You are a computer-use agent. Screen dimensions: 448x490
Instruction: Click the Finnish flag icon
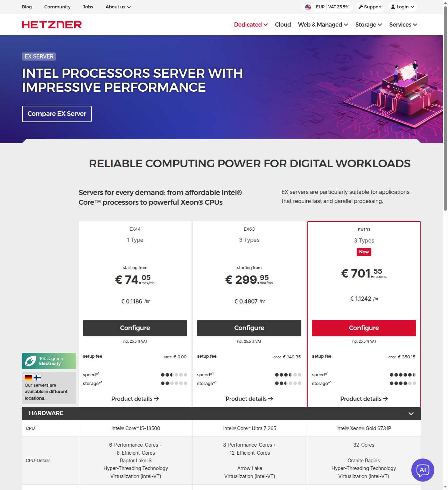37,378
